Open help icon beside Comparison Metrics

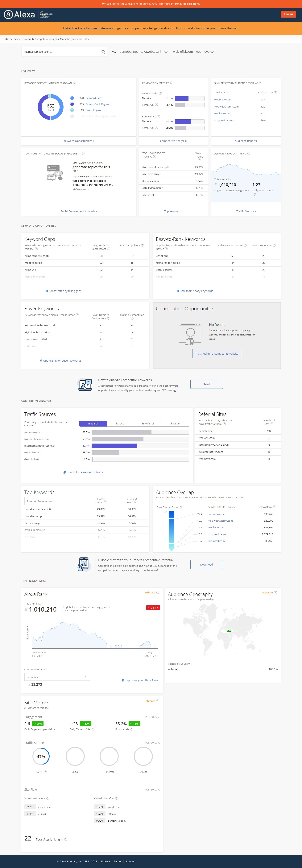click(172, 83)
